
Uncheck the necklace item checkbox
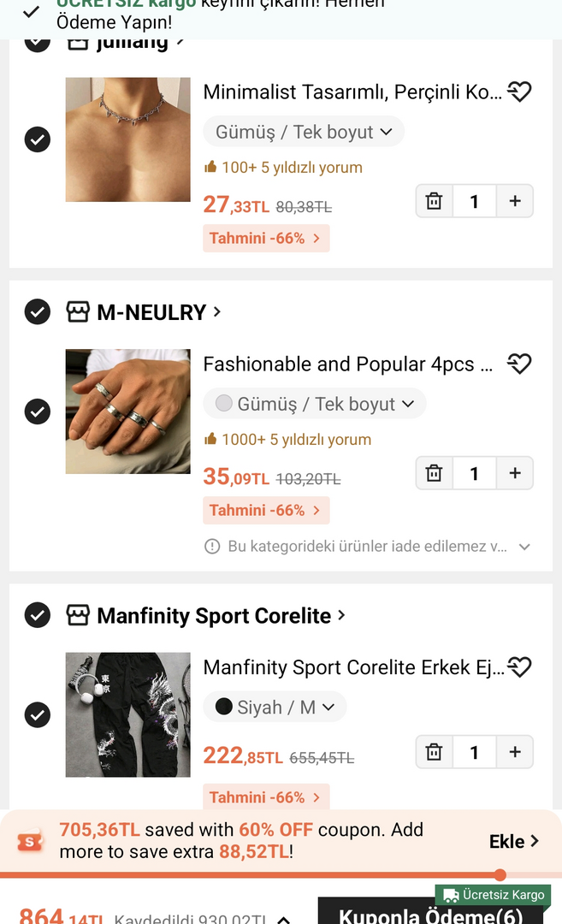click(x=38, y=139)
